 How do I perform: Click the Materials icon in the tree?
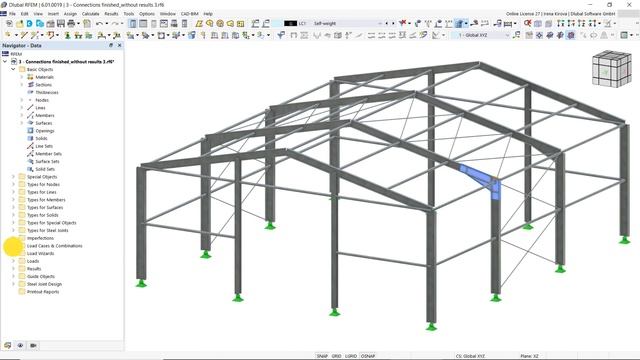click(x=30, y=77)
